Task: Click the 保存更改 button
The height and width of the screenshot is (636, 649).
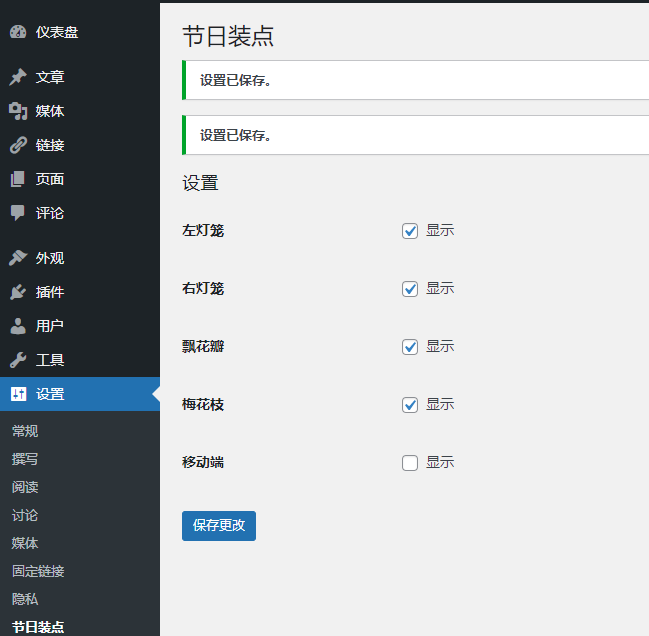Action: (219, 525)
